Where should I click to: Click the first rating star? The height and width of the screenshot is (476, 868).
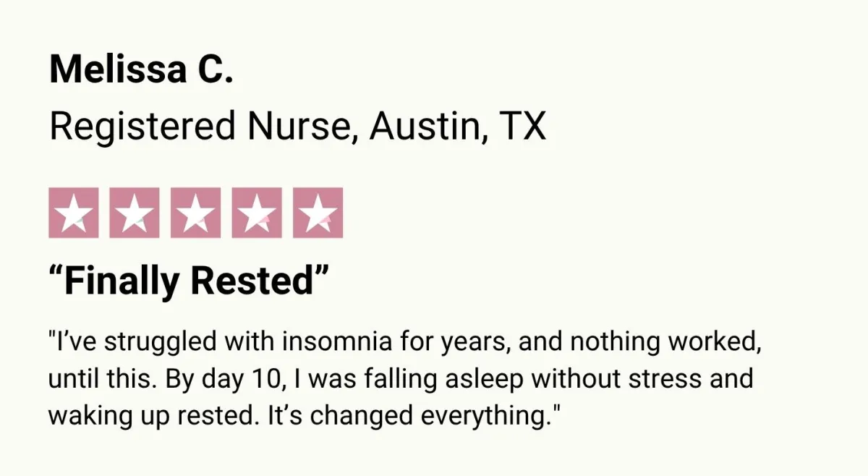(x=73, y=213)
